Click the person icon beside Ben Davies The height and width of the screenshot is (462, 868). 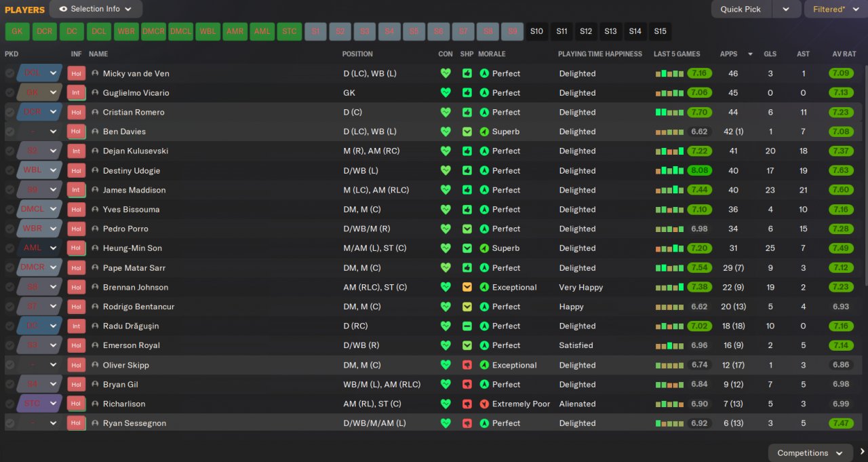click(x=95, y=132)
